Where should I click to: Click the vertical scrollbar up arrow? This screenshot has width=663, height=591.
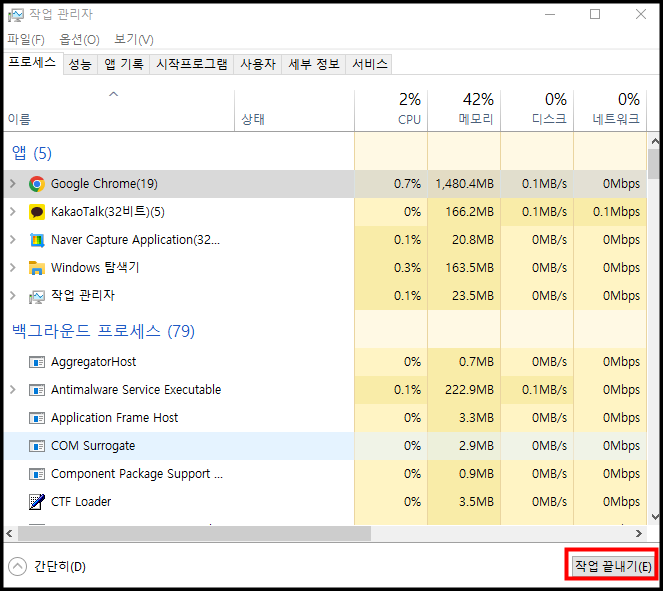(x=655, y=141)
